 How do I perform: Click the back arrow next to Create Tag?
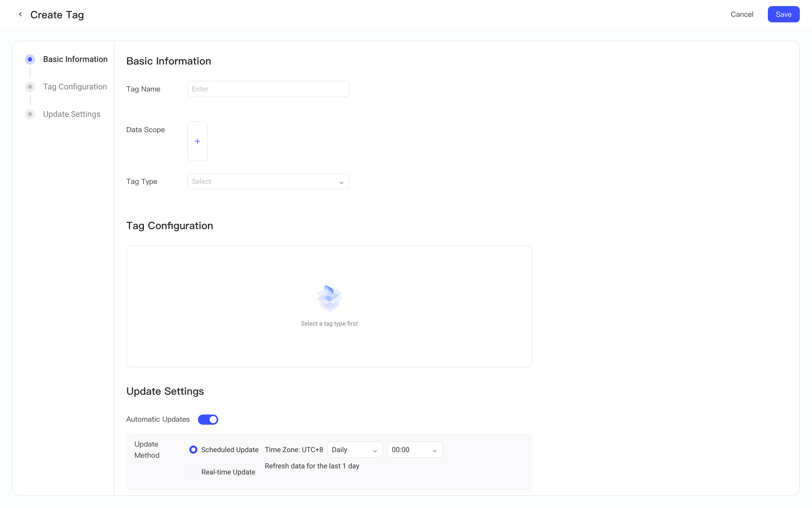point(21,14)
